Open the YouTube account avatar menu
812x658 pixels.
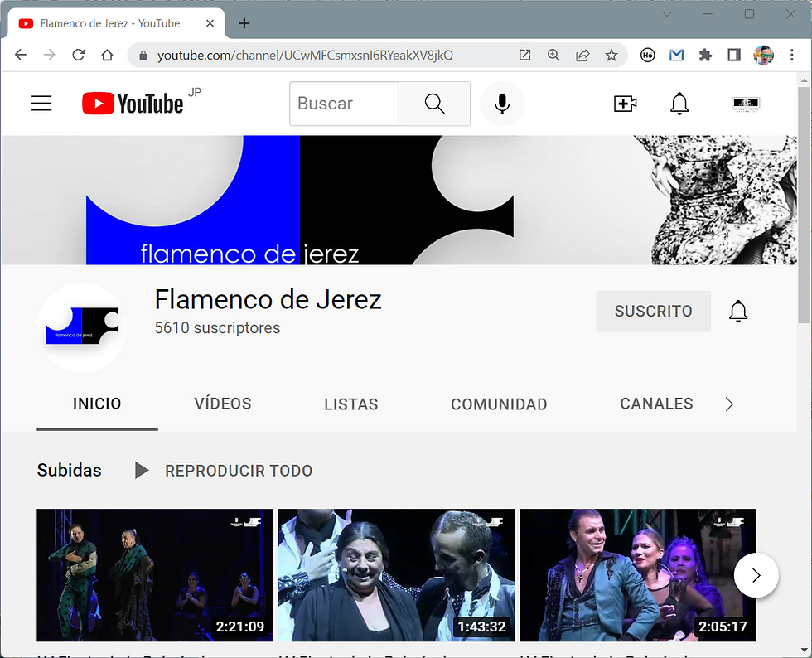[x=746, y=104]
